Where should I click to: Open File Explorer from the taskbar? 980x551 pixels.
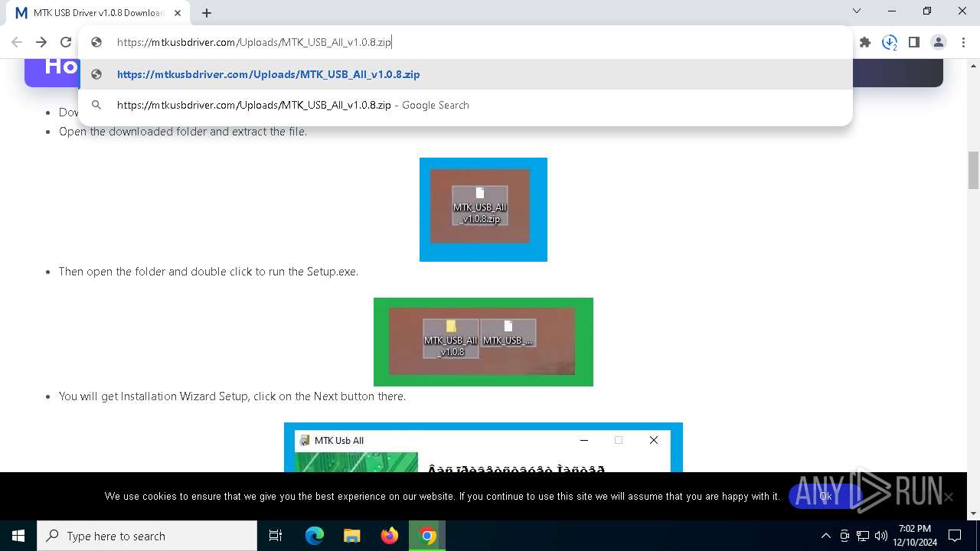coord(351,536)
